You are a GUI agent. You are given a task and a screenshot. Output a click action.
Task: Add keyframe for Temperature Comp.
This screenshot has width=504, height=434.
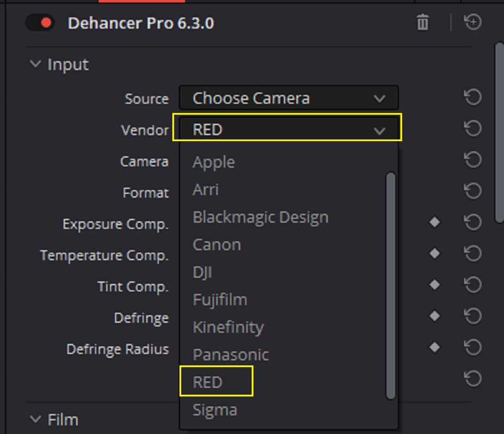435,253
